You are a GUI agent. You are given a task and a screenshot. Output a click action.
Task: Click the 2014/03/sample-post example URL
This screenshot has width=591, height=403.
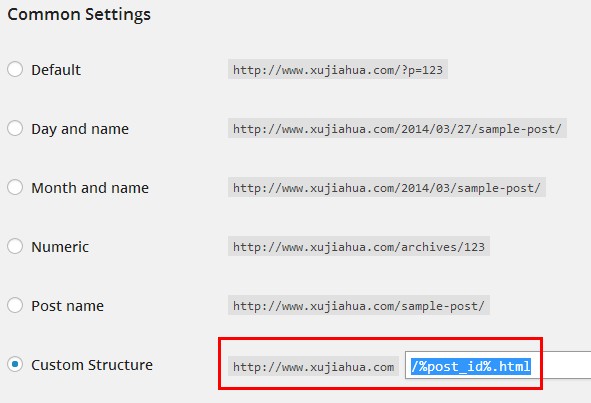pyautogui.click(x=387, y=187)
